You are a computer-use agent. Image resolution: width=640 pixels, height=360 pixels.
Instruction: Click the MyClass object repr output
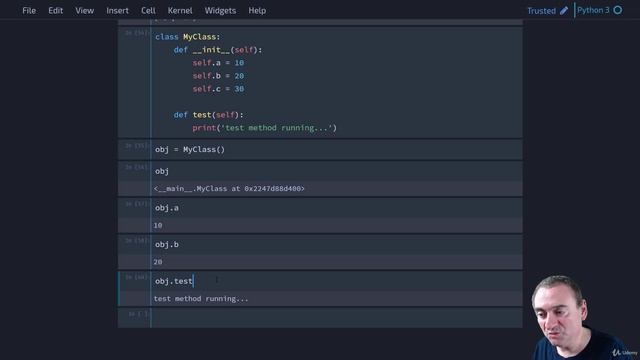(229, 189)
